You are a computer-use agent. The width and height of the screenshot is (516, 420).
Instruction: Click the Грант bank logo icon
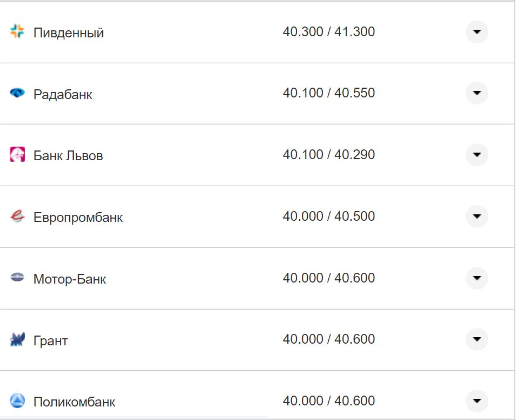17,340
